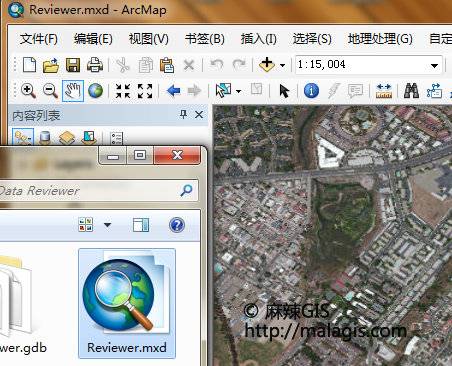Open the Find binoculars tool

411,91
